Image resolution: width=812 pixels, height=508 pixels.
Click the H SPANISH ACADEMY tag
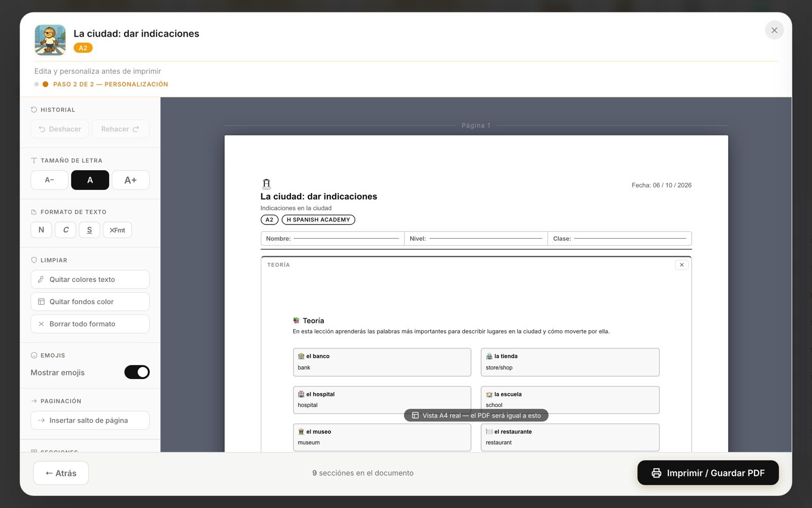click(318, 220)
